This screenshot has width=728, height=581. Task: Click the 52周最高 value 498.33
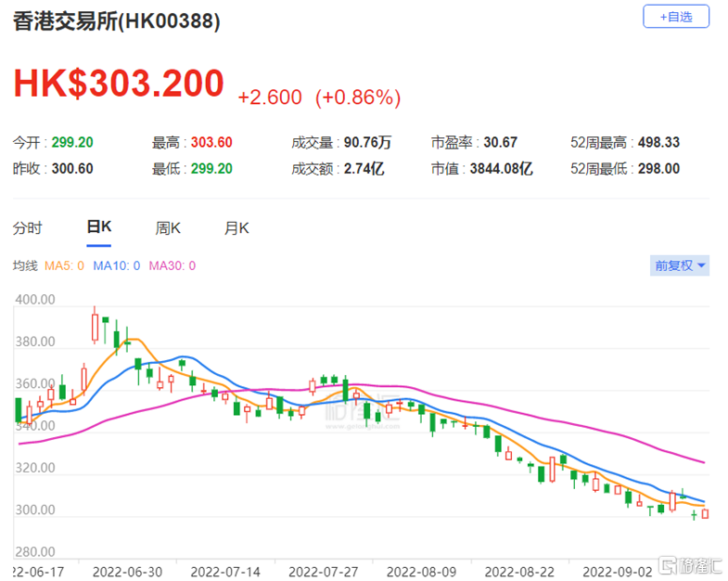(658, 142)
